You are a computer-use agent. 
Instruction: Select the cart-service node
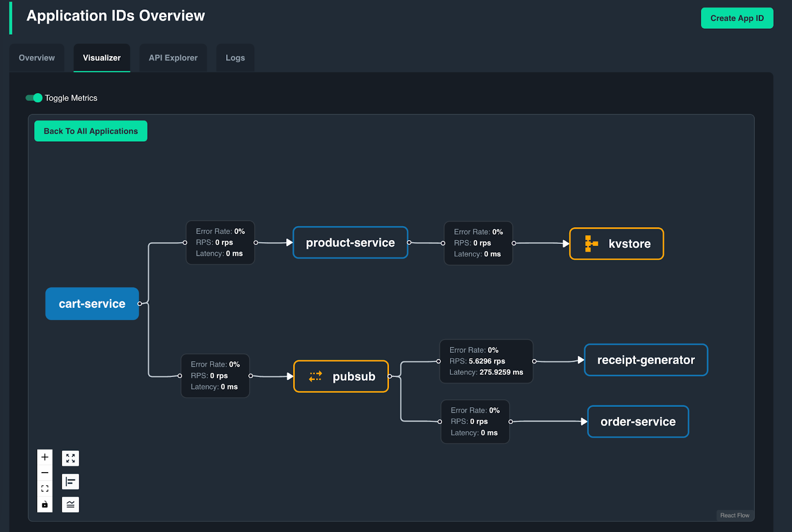click(92, 304)
